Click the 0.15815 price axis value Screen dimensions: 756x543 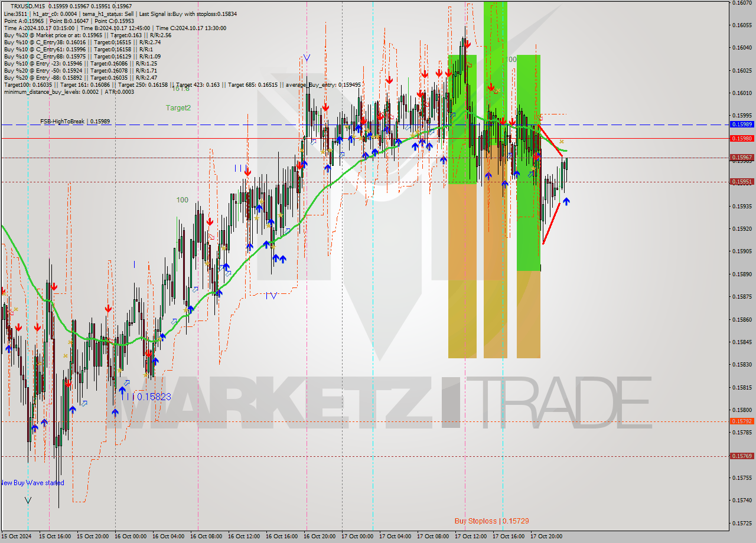coord(742,388)
